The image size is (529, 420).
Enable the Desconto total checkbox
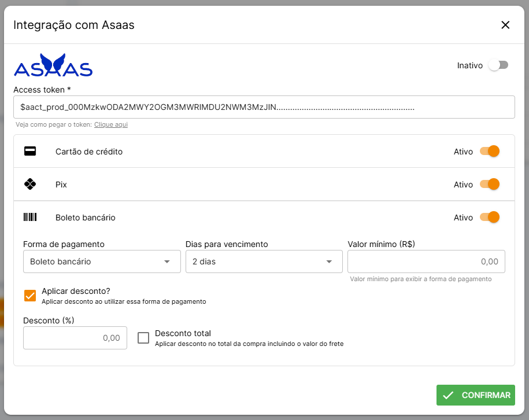click(x=143, y=338)
